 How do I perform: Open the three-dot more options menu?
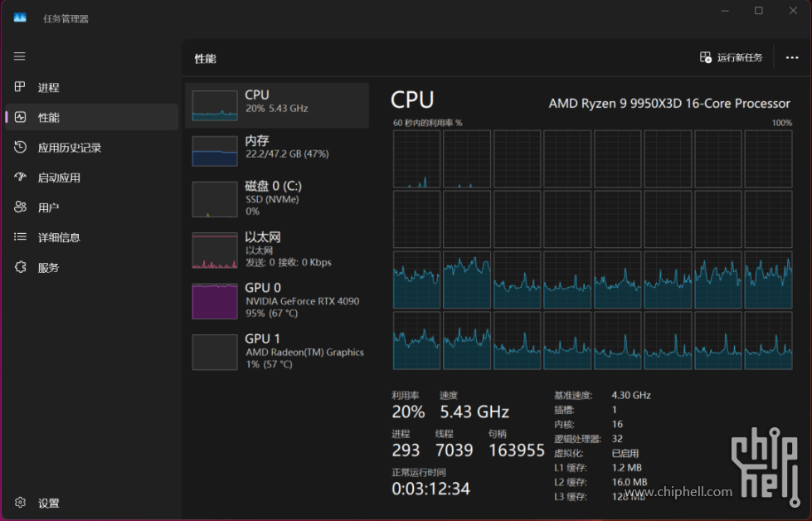792,57
